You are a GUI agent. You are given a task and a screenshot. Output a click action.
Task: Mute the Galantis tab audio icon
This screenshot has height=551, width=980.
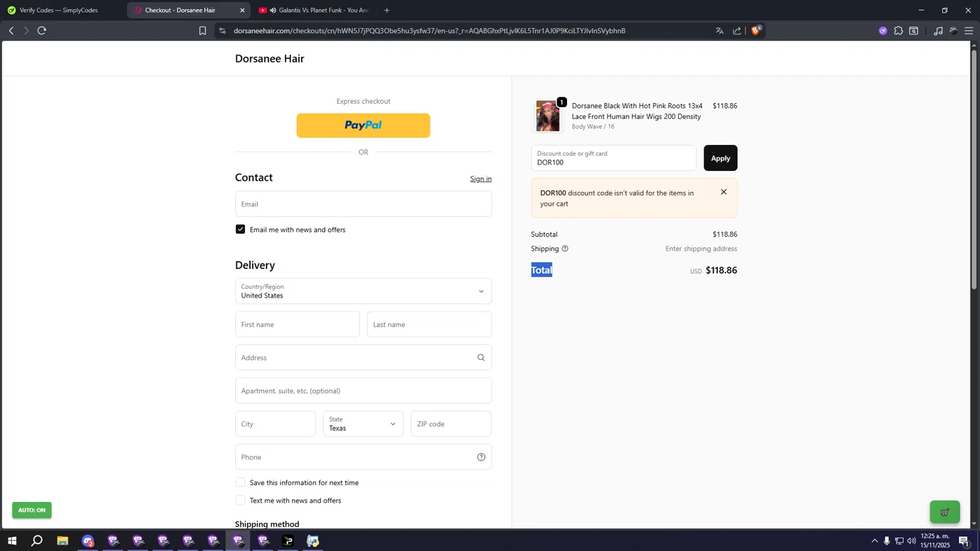[x=273, y=10]
